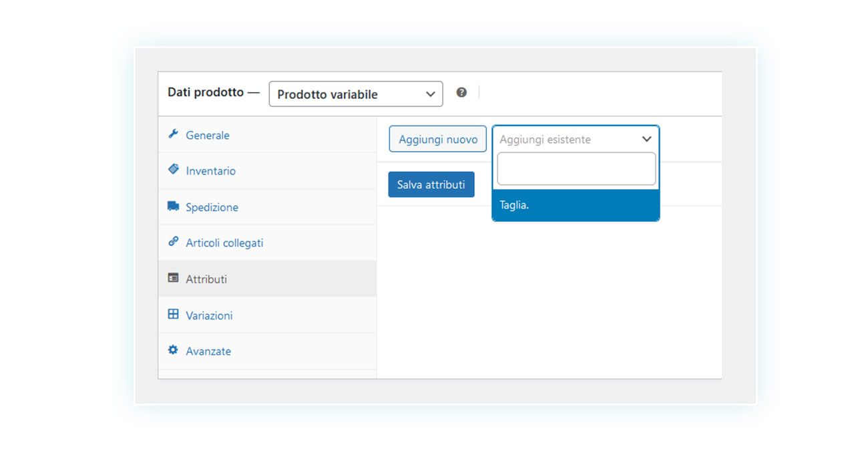Focus the attribute search input field
868x455 pixels.
[576, 169]
